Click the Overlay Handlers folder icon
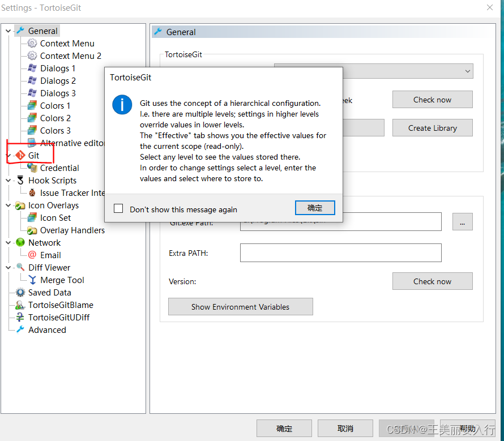Screen dimensions: 504x441 point(32,230)
